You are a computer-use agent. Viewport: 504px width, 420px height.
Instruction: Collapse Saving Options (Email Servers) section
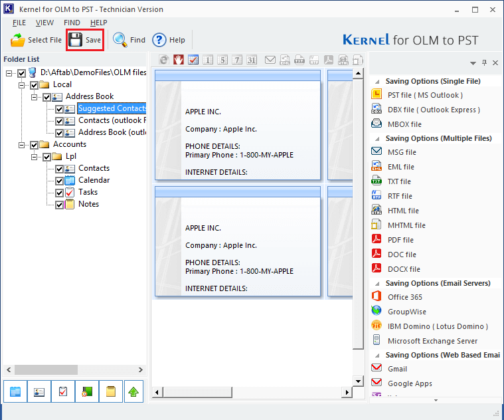pos(378,284)
